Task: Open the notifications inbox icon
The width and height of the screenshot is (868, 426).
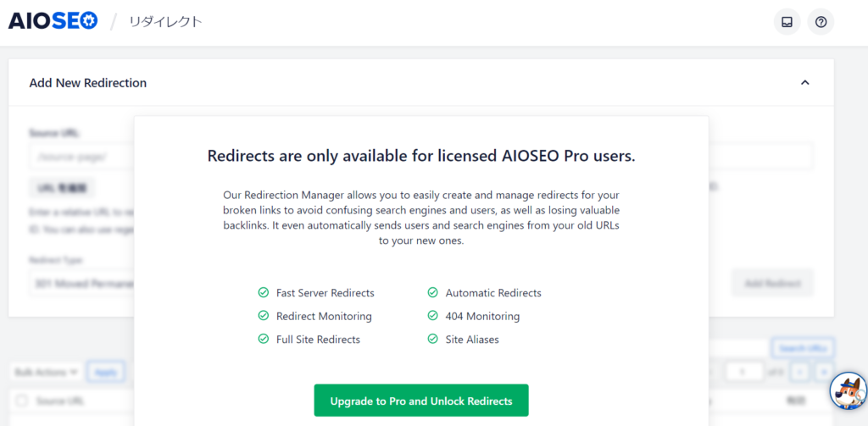Action: pos(787,22)
